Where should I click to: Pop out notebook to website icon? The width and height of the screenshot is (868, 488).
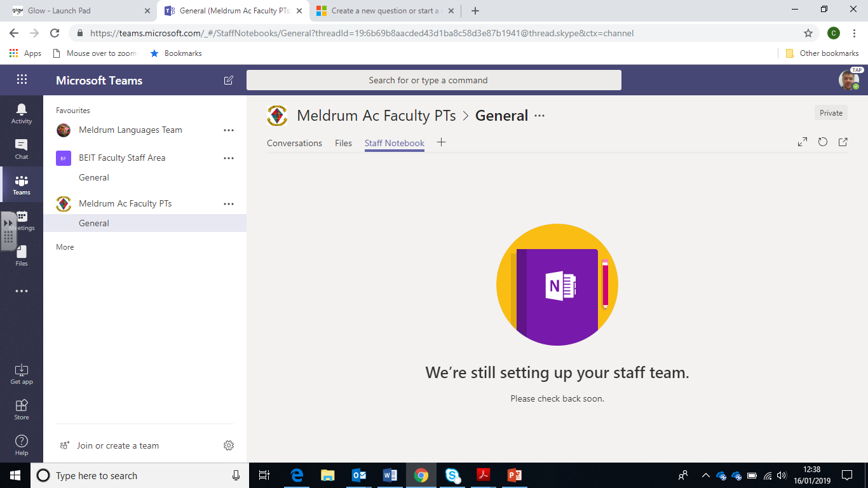pyautogui.click(x=843, y=142)
